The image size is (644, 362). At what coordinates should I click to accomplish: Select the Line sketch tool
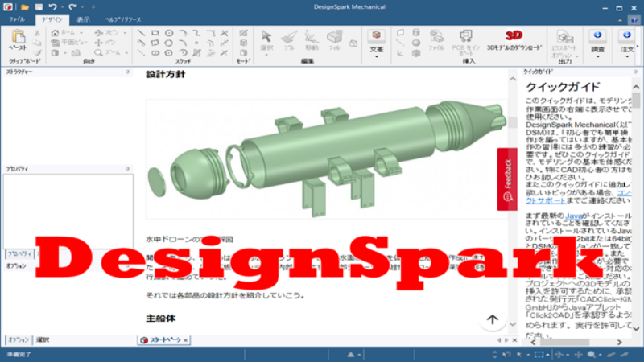coord(141,33)
